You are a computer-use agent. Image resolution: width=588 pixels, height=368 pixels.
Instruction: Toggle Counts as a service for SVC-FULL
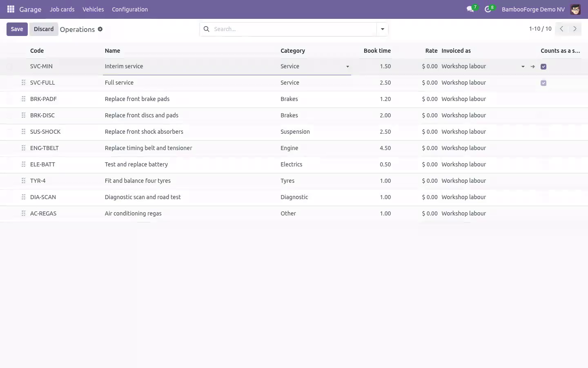[x=543, y=83]
